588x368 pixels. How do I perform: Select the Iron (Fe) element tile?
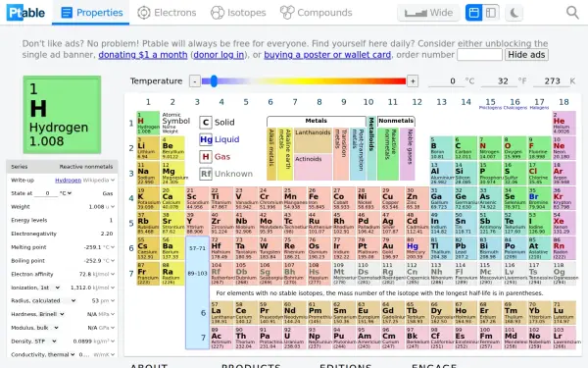tap(318, 198)
